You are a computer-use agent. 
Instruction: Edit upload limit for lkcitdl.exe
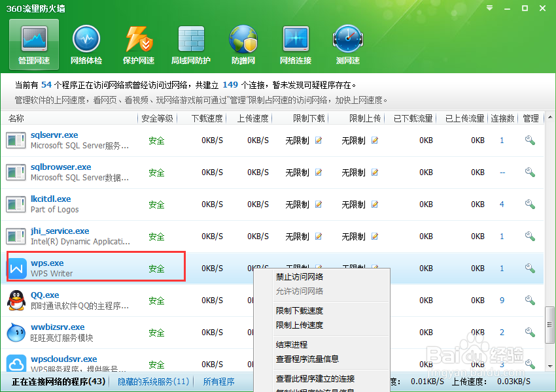[374, 204]
